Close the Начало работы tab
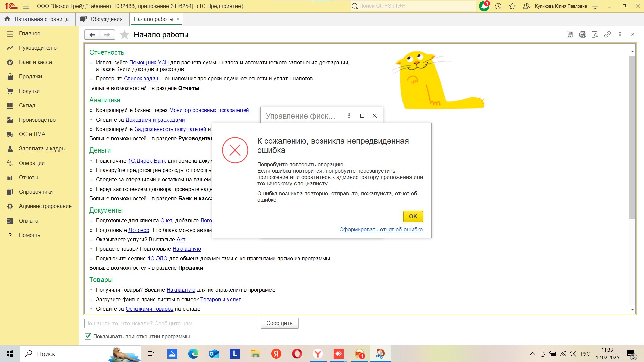644x362 pixels. coord(178,19)
